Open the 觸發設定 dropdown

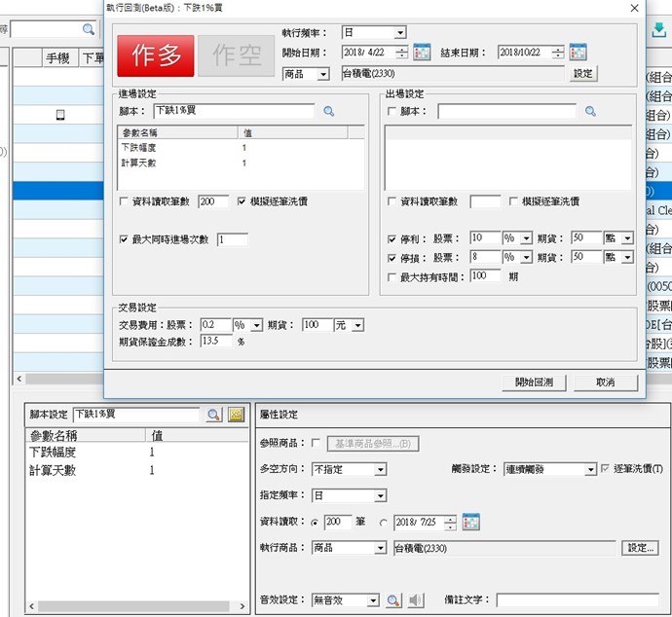point(589,469)
